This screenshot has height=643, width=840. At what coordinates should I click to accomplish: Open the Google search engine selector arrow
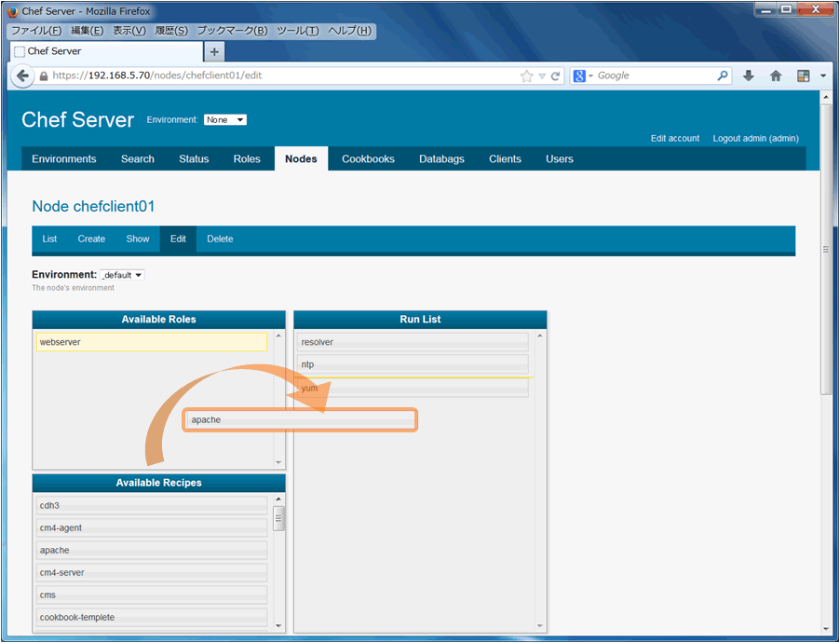click(591, 76)
